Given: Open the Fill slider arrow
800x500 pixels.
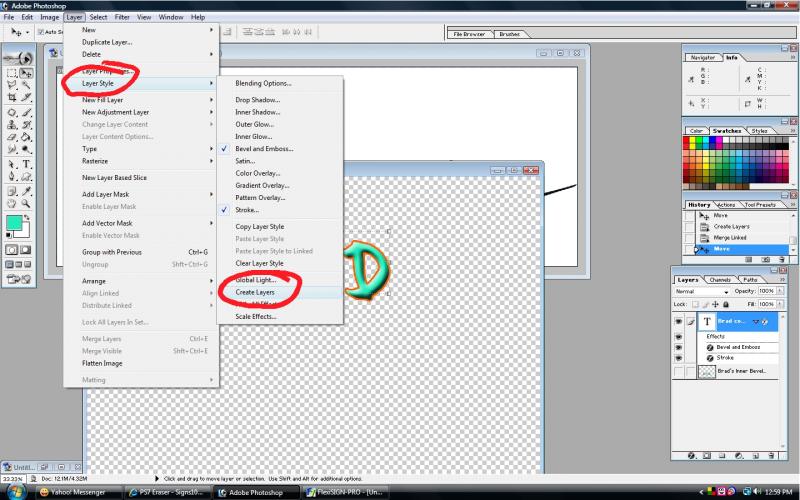Looking at the screenshot, I should [x=779, y=304].
